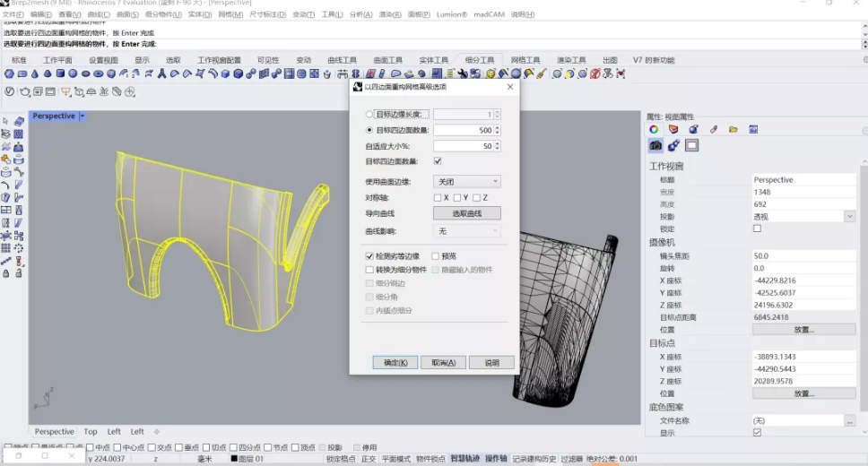Open the 曲线影响 dropdown
This screenshot has width=868, height=466.
point(467,231)
